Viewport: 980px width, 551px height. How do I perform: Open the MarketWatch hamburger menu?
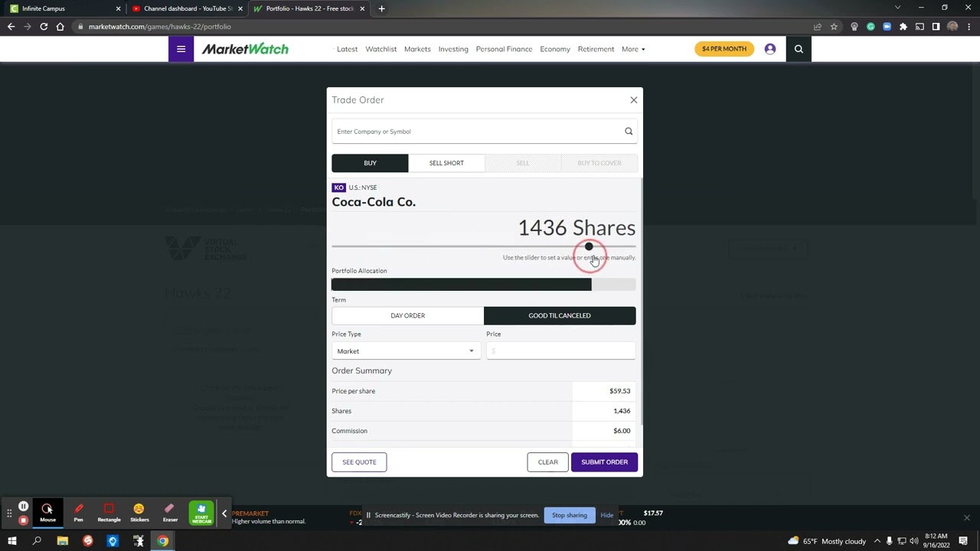click(181, 49)
